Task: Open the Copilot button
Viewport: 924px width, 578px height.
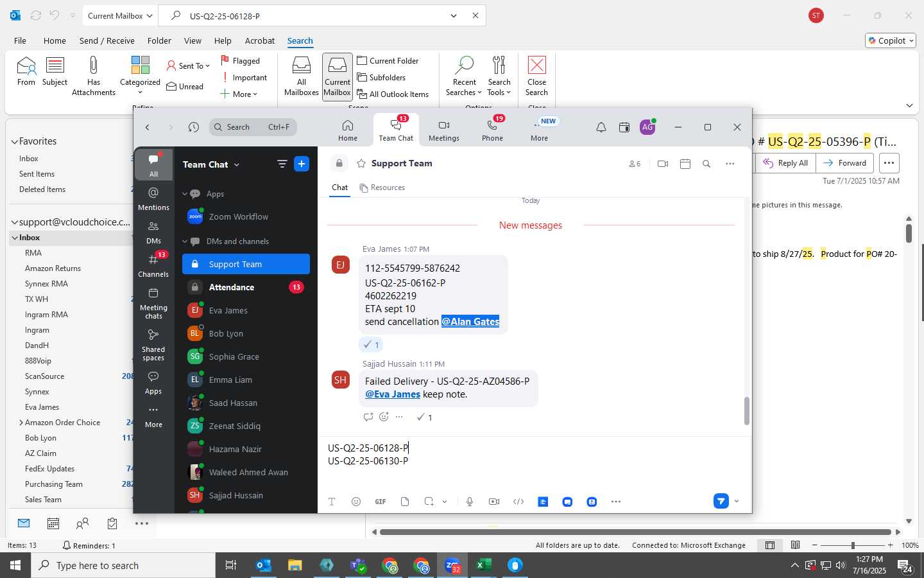Action: (891, 40)
